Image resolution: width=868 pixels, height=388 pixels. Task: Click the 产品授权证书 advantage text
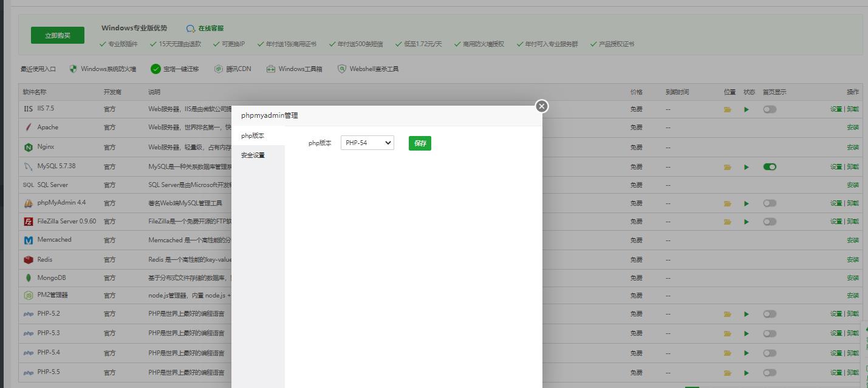(617, 44)
